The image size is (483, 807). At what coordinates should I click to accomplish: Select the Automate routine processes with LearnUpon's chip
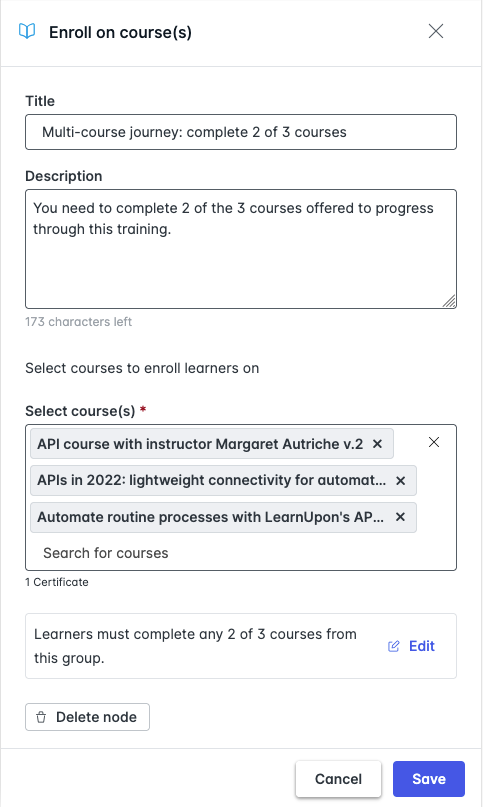pyautogui.click(x=211, y=517)
